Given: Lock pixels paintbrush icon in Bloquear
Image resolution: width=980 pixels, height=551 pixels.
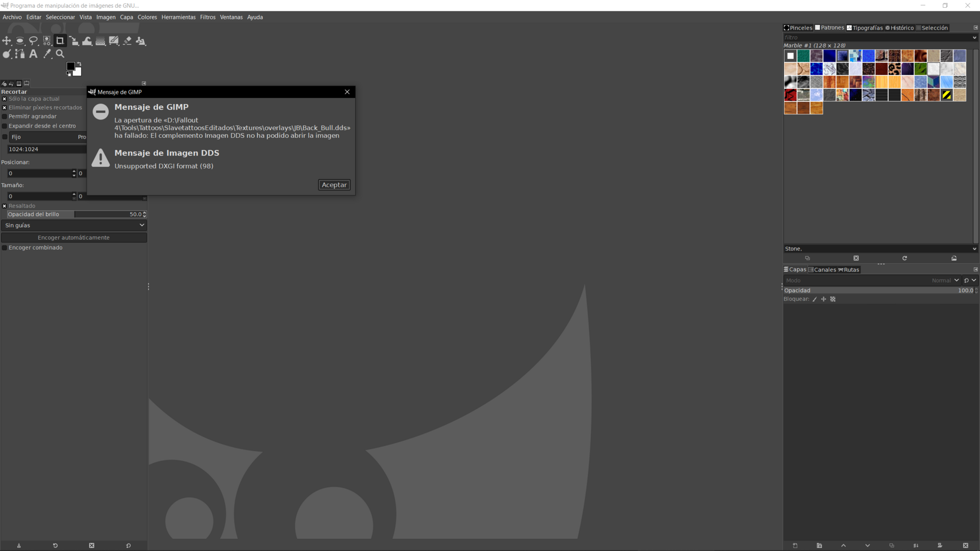Looking at the screenshot, I should pos(815,299).
